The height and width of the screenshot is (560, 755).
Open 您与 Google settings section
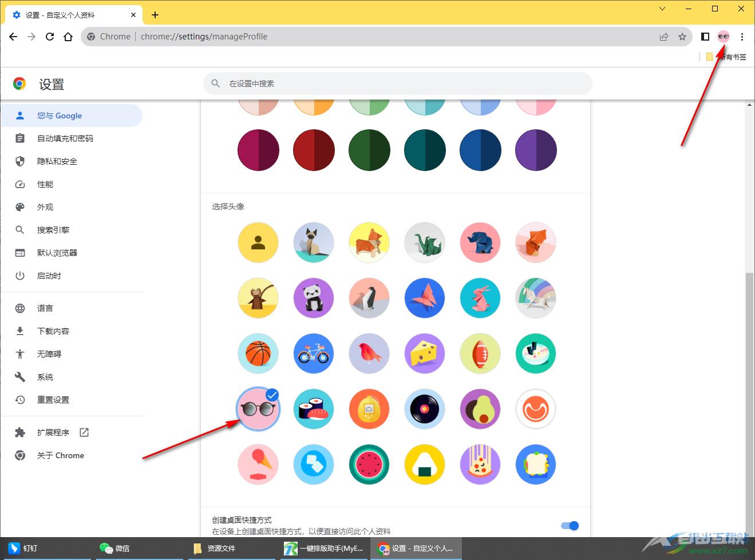pyautogui.click(x=72, y=116)
